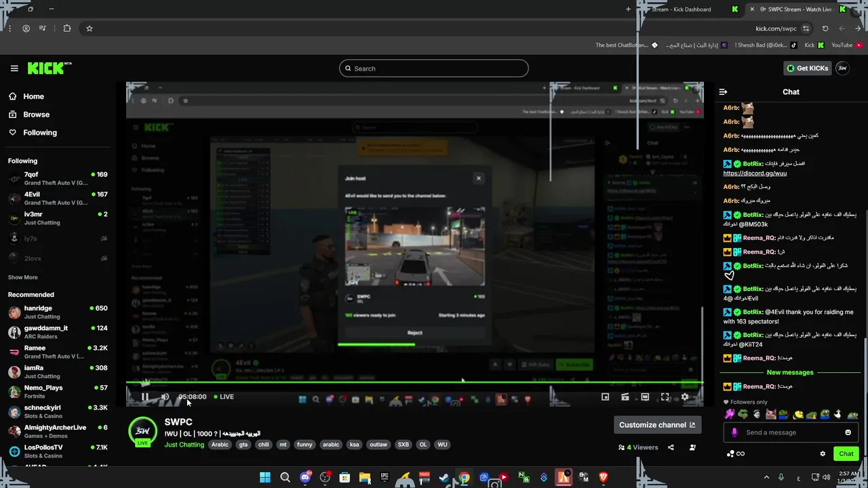Viewport: 868px width, 488px height.
Task: Show the 4 Viewers list
Action: [638, 447]
